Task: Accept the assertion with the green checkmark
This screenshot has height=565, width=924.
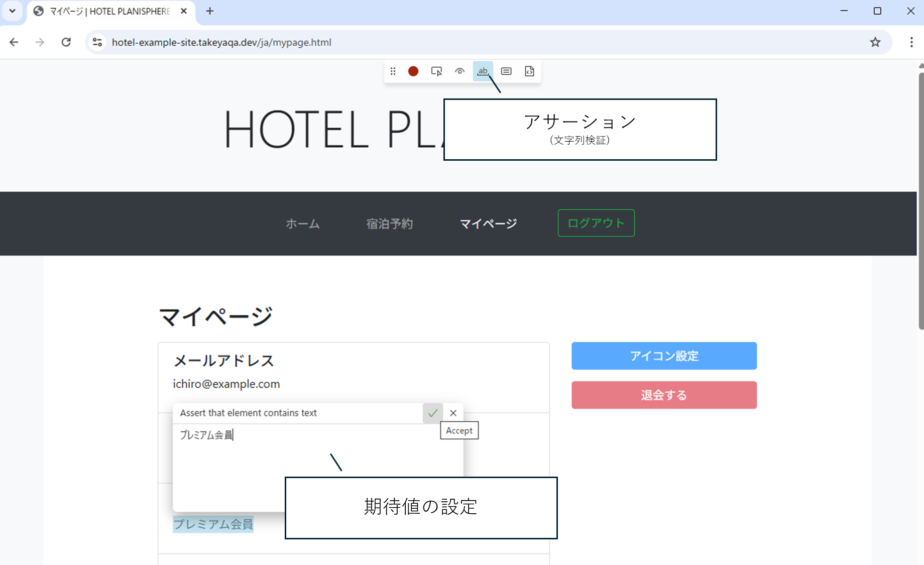Action: (433, 413)
